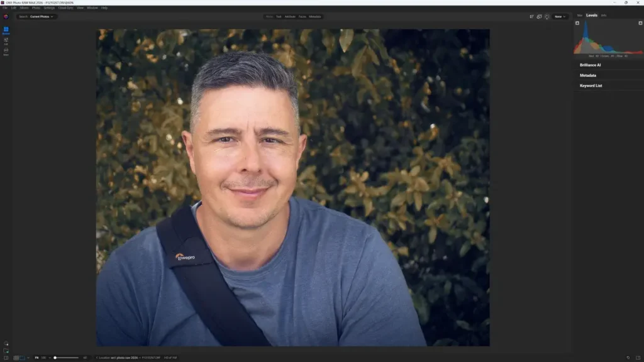Open the Album menu

point(24,8)
